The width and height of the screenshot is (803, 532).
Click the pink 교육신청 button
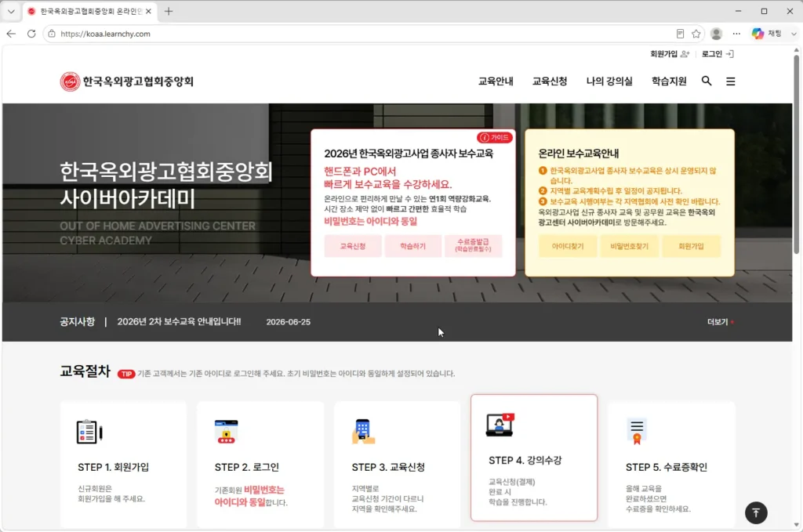353,246
